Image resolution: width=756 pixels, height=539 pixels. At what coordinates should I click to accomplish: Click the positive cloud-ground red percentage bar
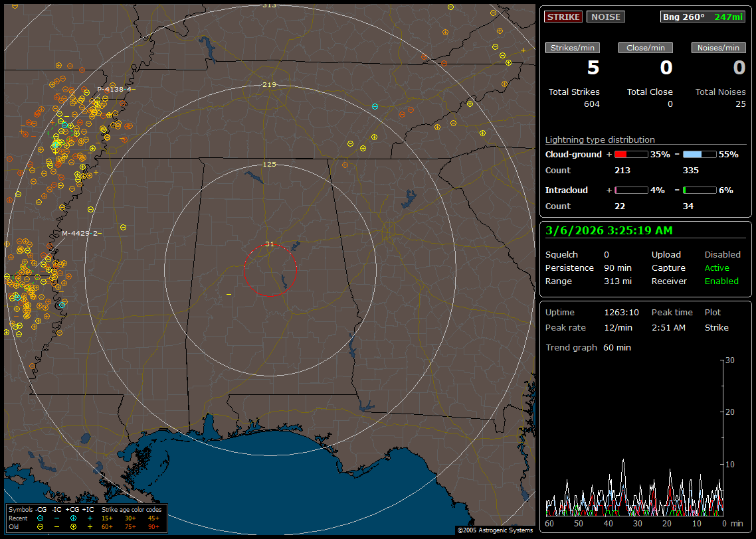(630, 154)
